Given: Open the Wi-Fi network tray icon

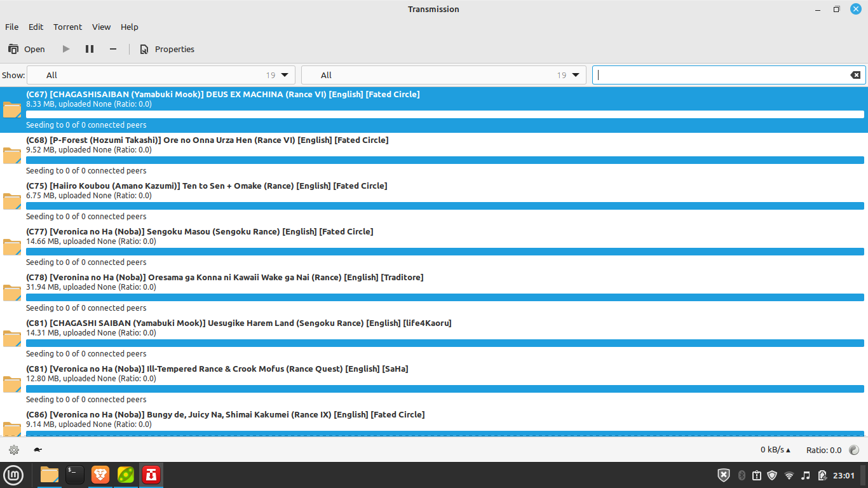Looking at the screenshot, I should pyautogui.click(x=789, y=475).
